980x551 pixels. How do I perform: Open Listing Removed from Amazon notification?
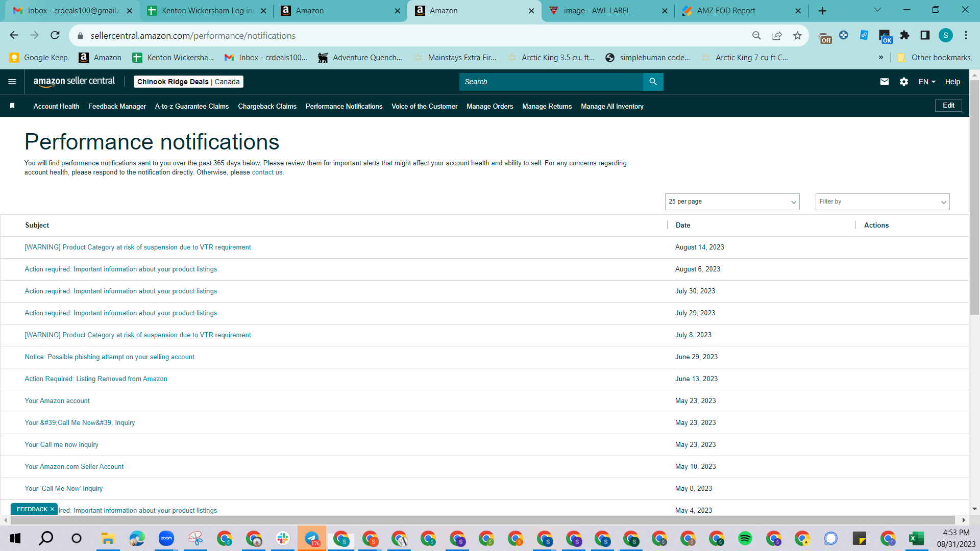96,379
